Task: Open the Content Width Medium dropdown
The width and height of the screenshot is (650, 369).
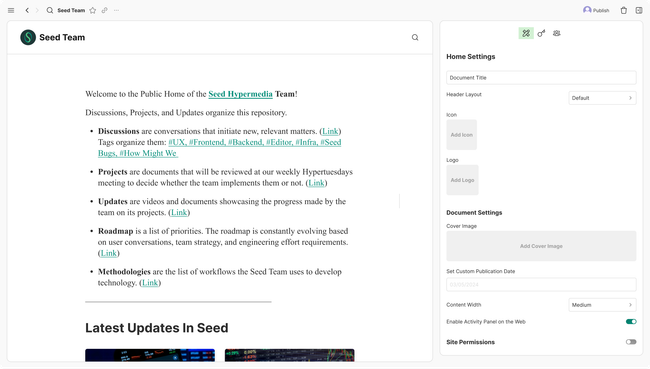Action: pyautogui.click(x=602, y=305)
